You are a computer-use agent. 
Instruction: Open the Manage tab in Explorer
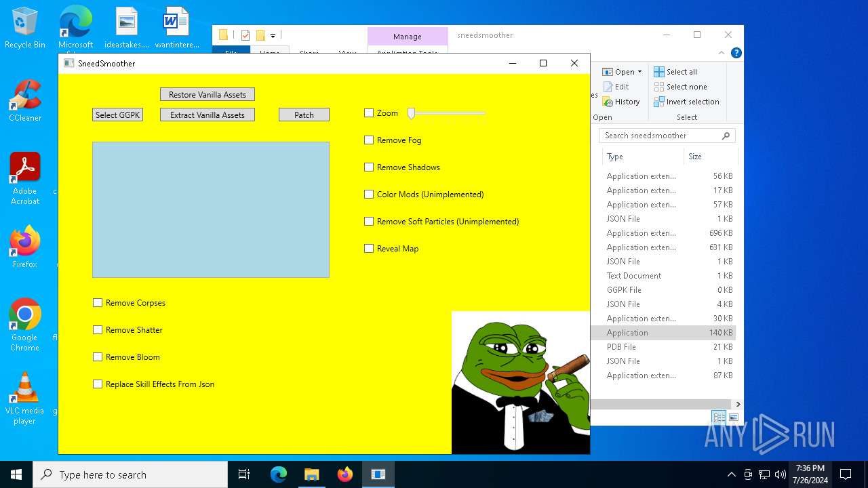[407, 37]
